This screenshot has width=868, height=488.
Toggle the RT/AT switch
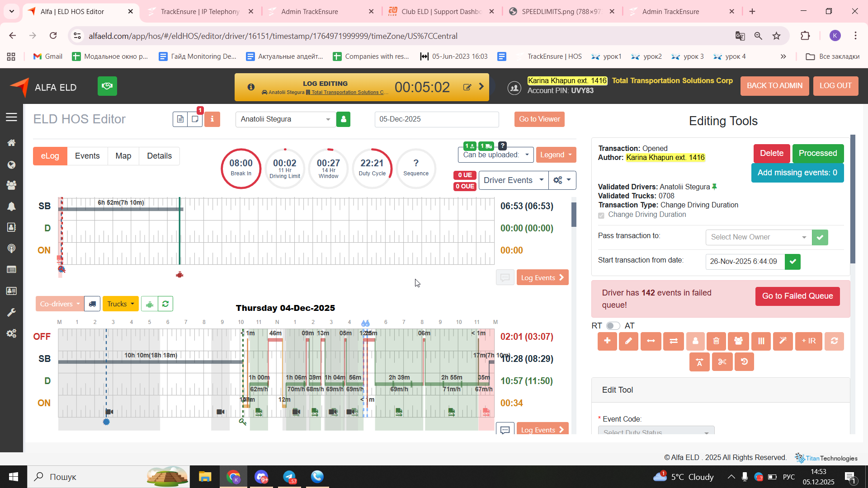tap(613, 326)
